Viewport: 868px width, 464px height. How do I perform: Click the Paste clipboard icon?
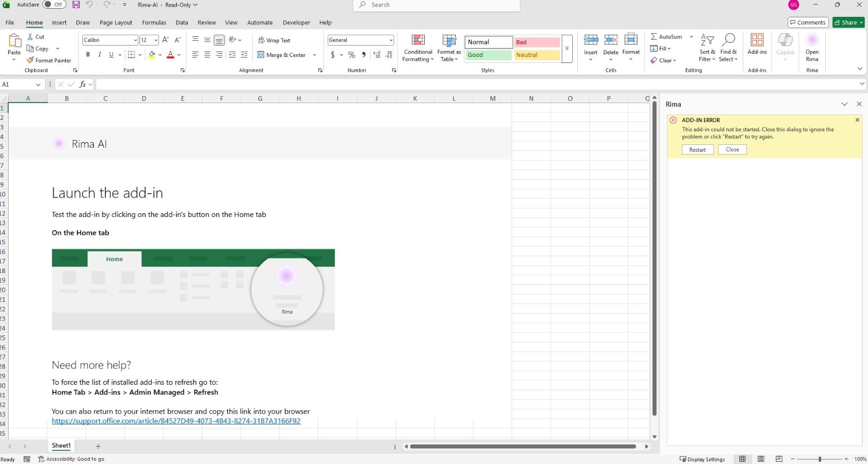tap(14, 41)
